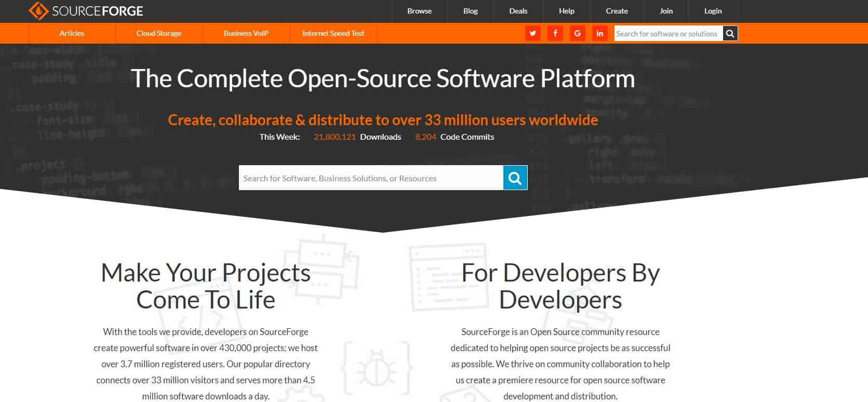868x402 pixels.
Task: Click the Login link
Action: click(713, 11)
